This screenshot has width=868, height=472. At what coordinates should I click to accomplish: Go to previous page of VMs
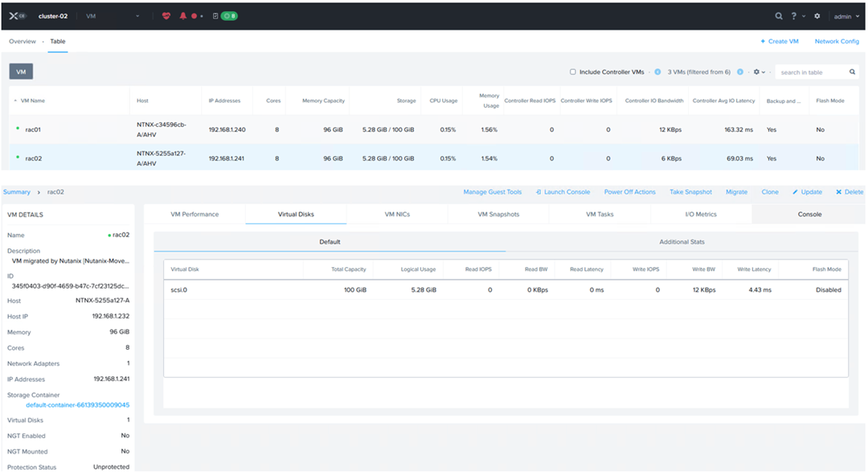point(657,72)
